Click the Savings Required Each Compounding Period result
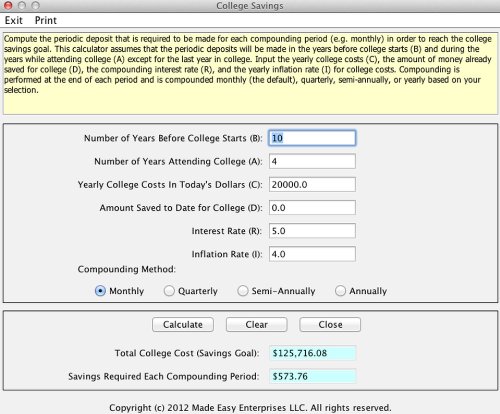The image size is (500, 414). tap(313, 376)
